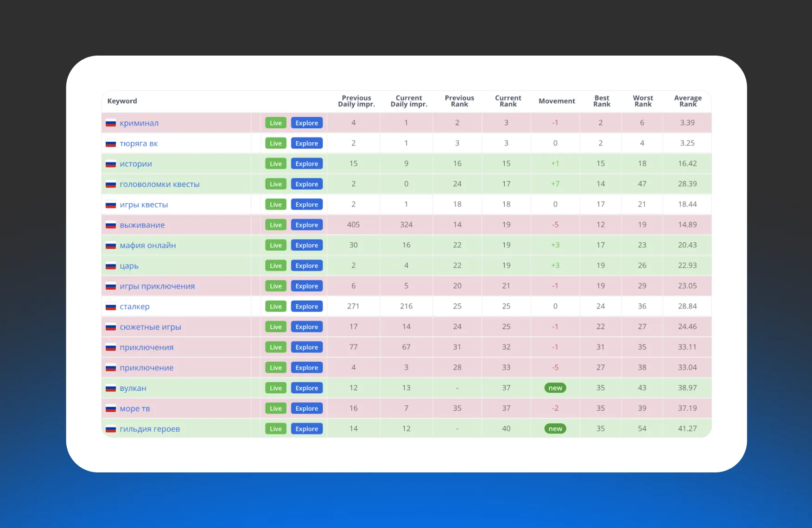Open keyword link игры квесты

(x=144, y=205)
